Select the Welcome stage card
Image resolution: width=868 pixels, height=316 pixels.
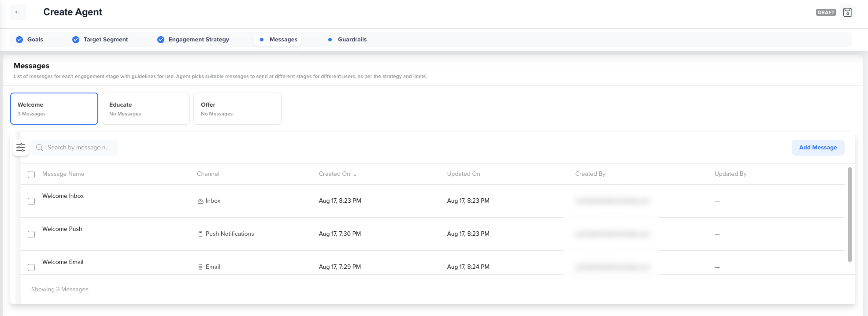click(54, 108)
